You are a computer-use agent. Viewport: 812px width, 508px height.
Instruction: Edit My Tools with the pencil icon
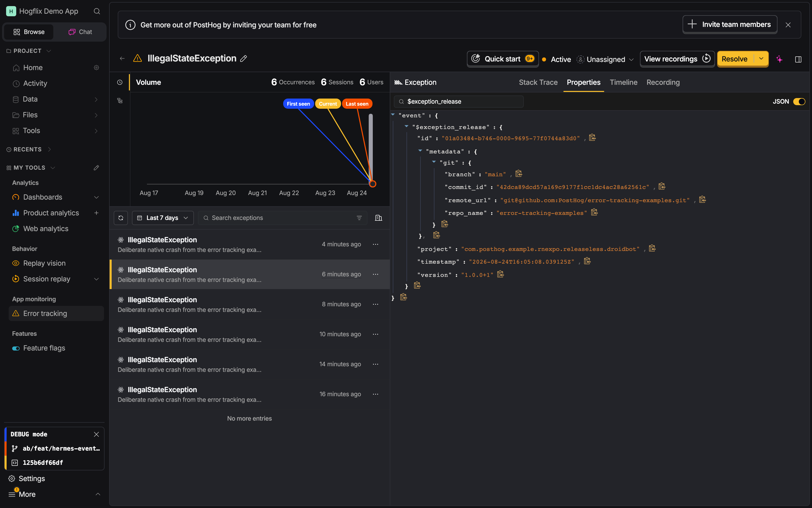96,168
